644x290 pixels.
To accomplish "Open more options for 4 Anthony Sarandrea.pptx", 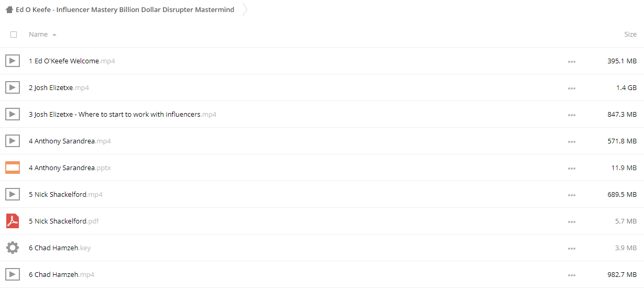I will pos(571,168).
